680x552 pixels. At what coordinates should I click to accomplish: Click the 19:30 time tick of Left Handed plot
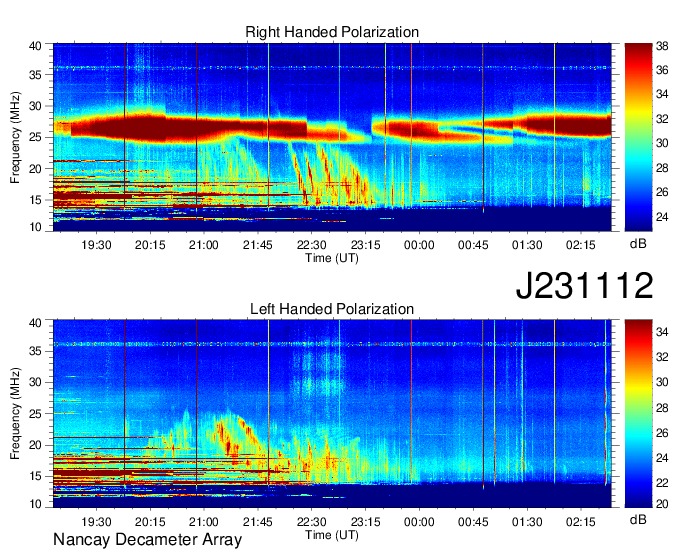96,522
